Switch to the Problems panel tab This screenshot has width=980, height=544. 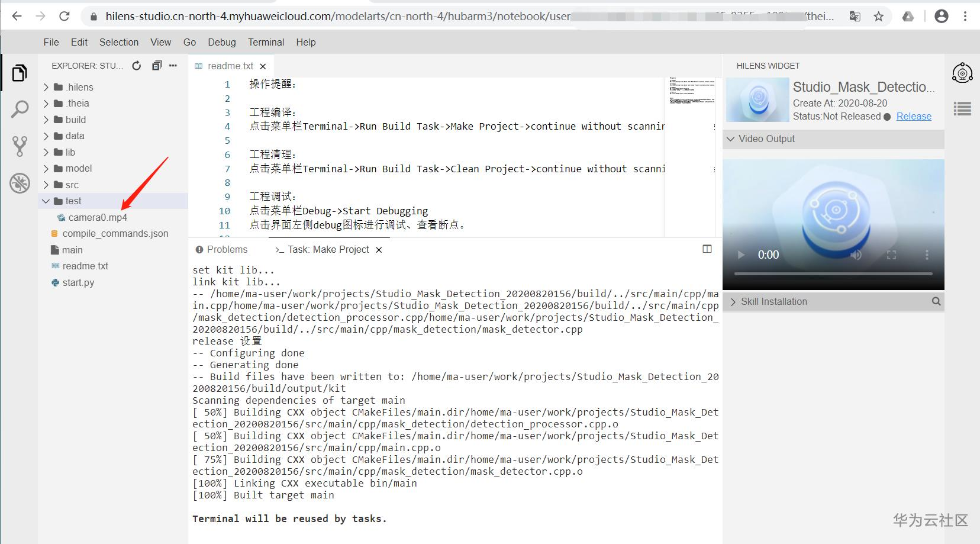coord(221,250)
